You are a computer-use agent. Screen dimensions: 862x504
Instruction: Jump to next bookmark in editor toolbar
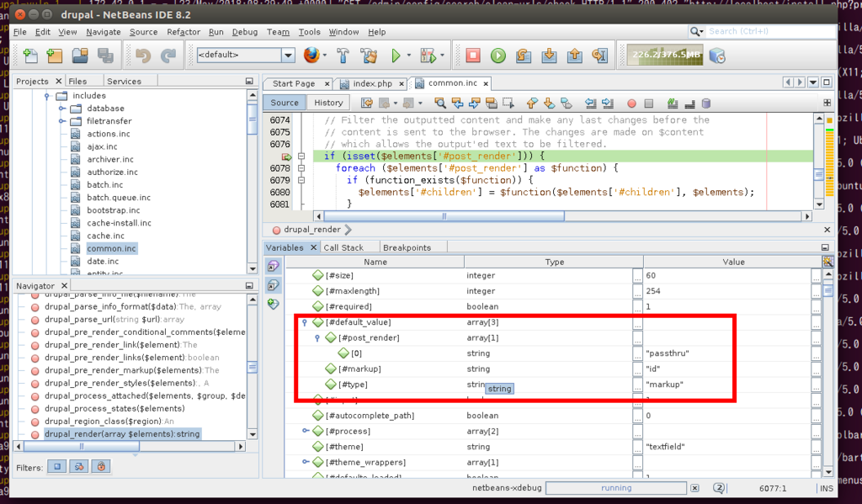[x=549, y=103]
